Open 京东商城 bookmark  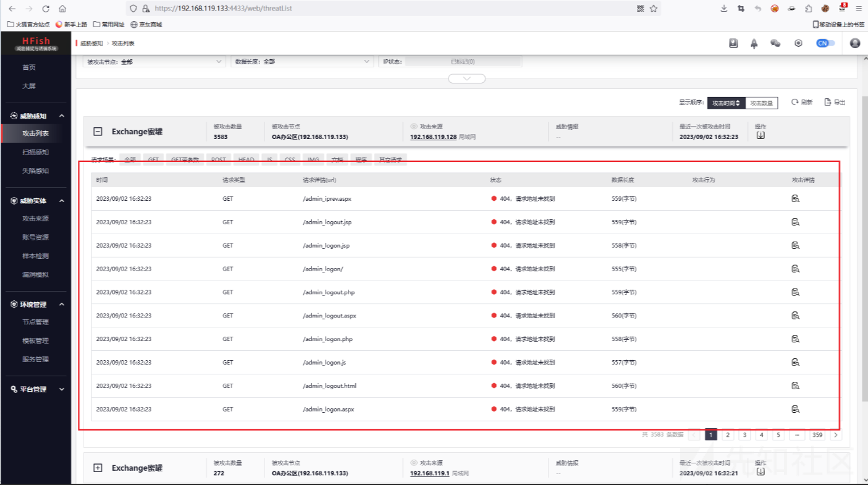pyautogui.click(x=146, y=25)
